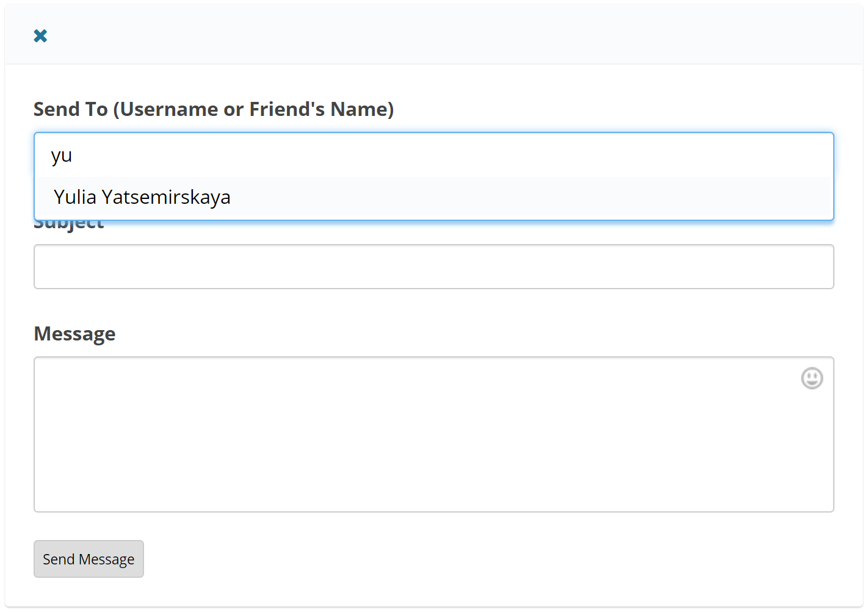868x612 pixels.
Task: Choose the friend name Yulia Yatsemirskaya as recipient
Action: [142, 198]
